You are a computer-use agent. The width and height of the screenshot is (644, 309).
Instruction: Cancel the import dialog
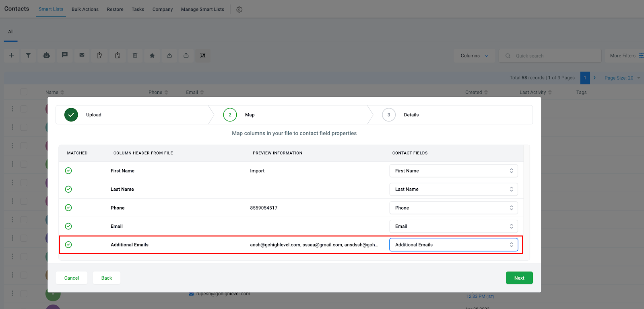(72, 278)
